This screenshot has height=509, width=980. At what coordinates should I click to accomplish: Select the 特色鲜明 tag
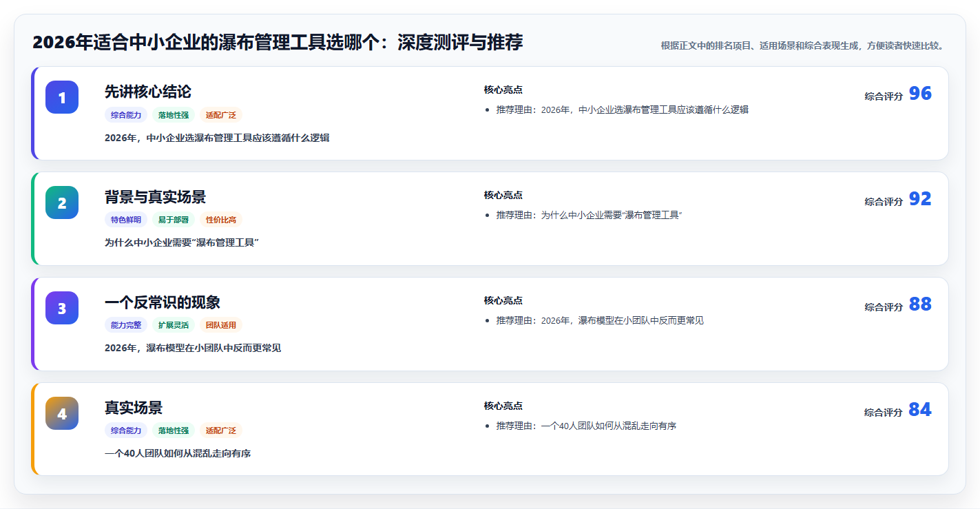click(126, 220)
